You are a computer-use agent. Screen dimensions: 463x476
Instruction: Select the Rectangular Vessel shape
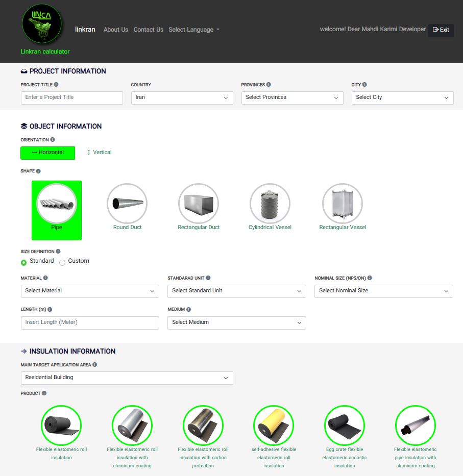tap(343, 207)
